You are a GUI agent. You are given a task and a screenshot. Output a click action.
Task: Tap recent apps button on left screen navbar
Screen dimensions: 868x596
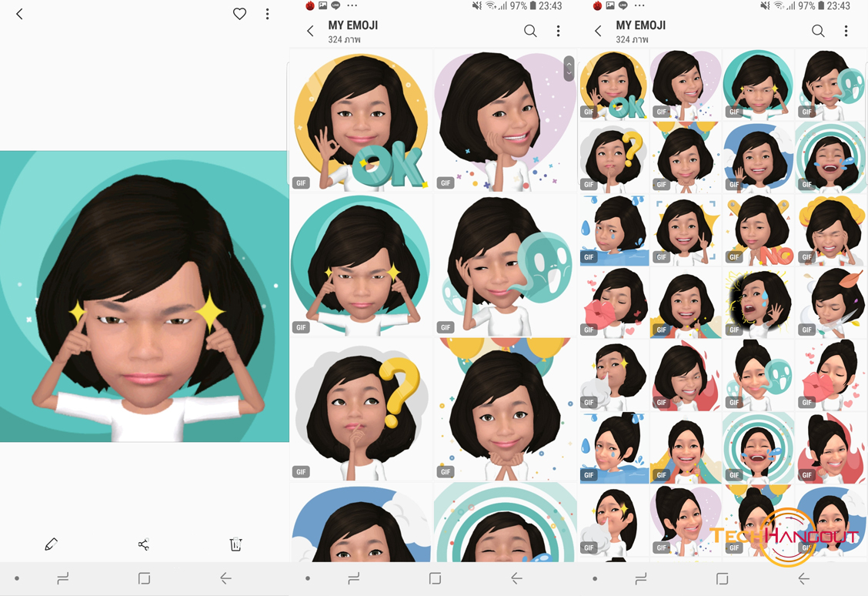point(63,579)
